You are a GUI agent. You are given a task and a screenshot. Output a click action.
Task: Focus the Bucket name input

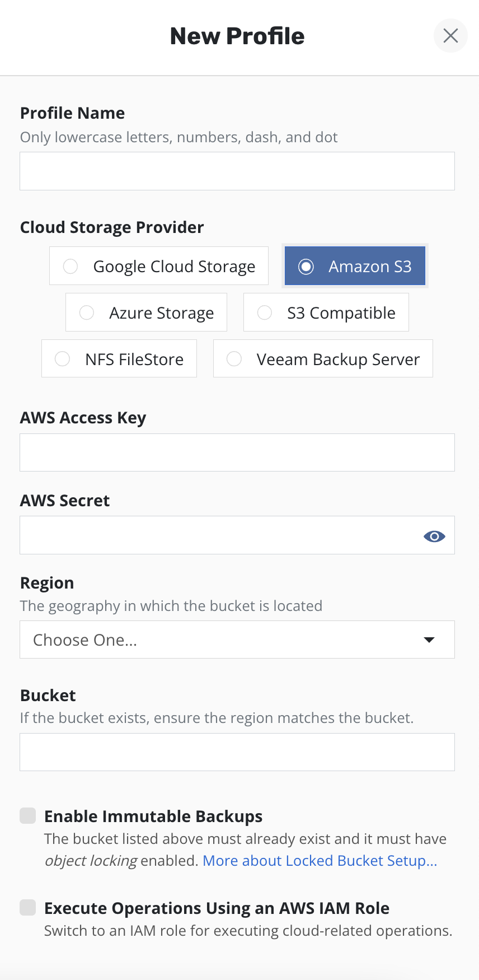[237, 752]
